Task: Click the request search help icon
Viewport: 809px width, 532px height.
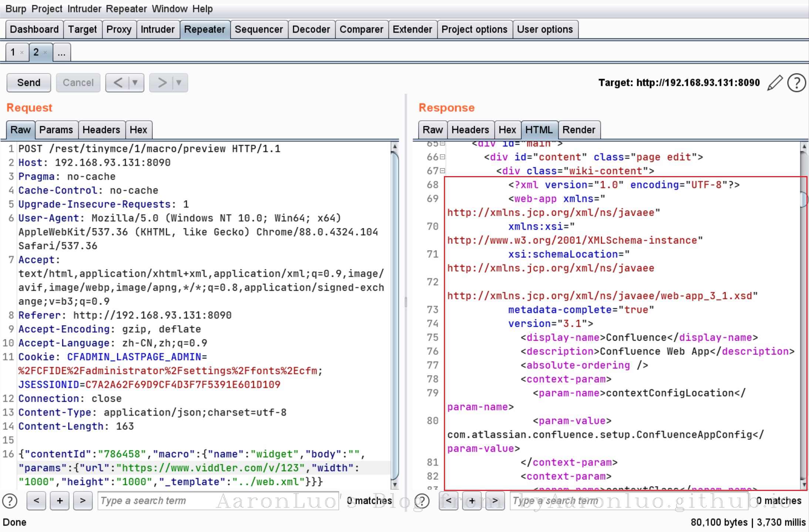Action: tap(10, 501)
